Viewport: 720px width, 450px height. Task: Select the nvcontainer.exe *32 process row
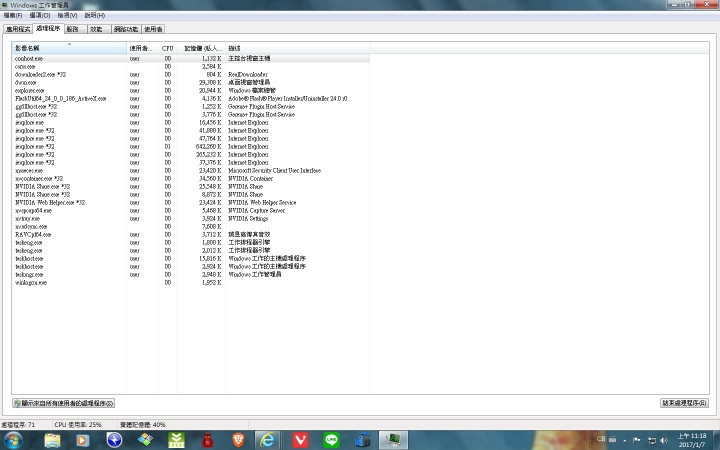click(x=191, y=179)
